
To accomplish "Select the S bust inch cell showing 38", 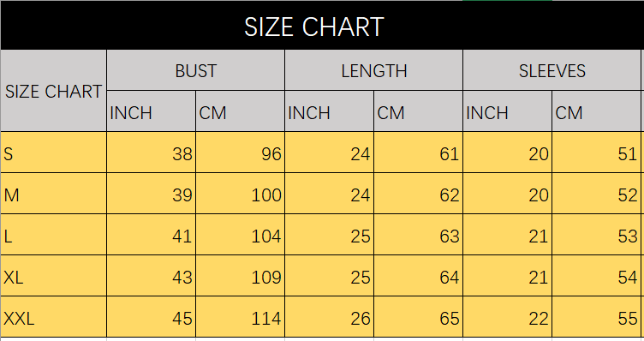I will (x=151, y=153).
